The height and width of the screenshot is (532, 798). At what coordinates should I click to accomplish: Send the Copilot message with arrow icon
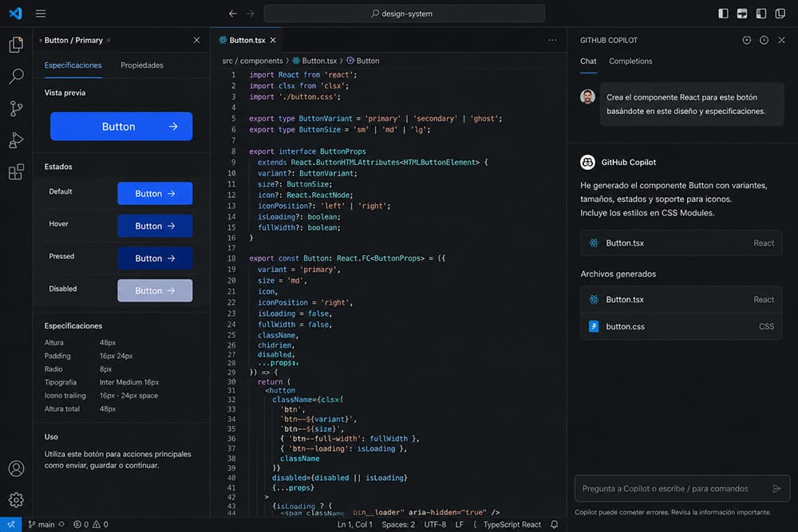coord(776,488)
